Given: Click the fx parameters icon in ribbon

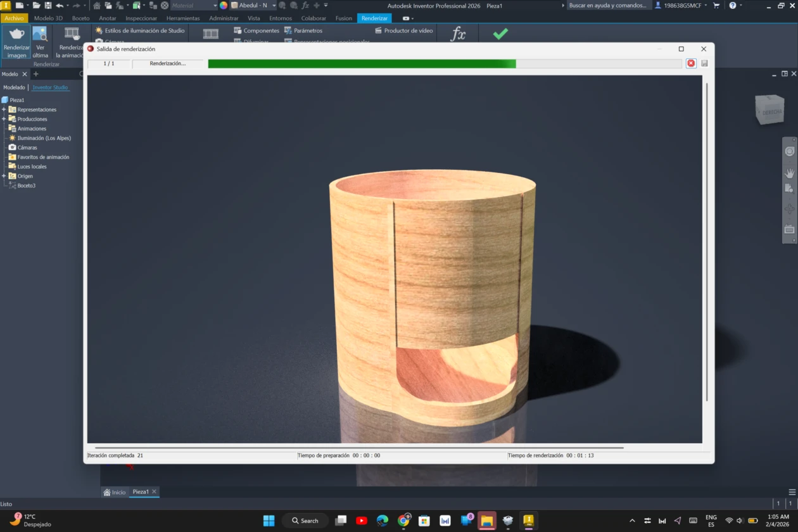Looking at the screenshot, I should [458, 34].
